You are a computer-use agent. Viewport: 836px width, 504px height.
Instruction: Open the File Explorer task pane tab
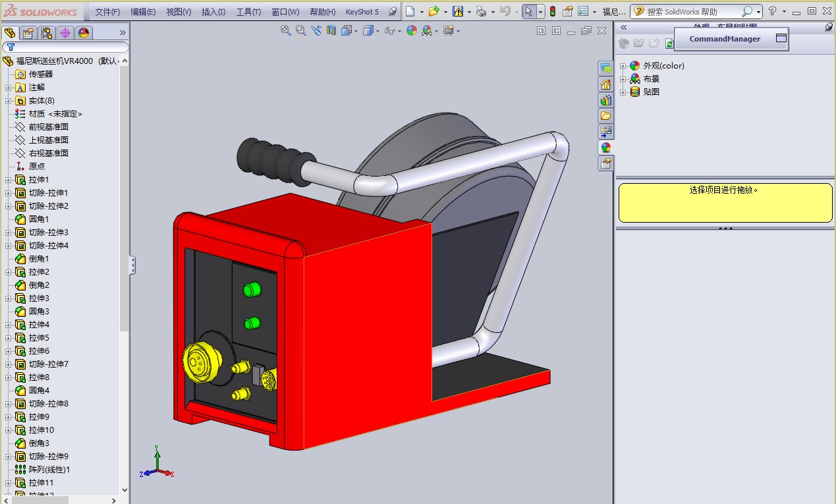point(605,116)
